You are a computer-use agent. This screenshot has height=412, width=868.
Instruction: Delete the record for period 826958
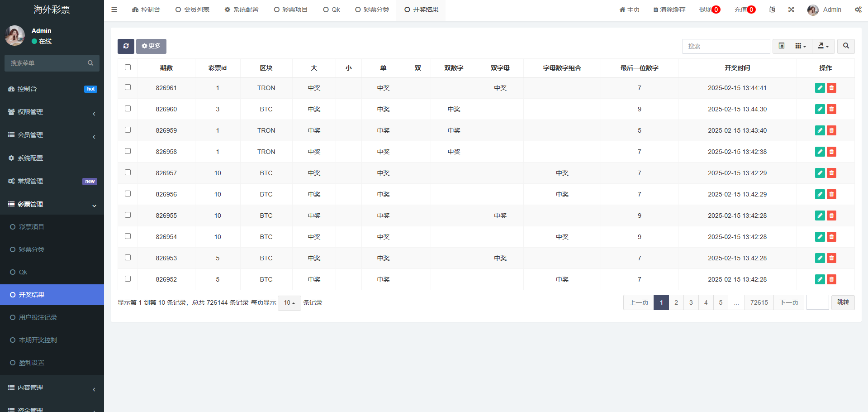click(831, 152)
